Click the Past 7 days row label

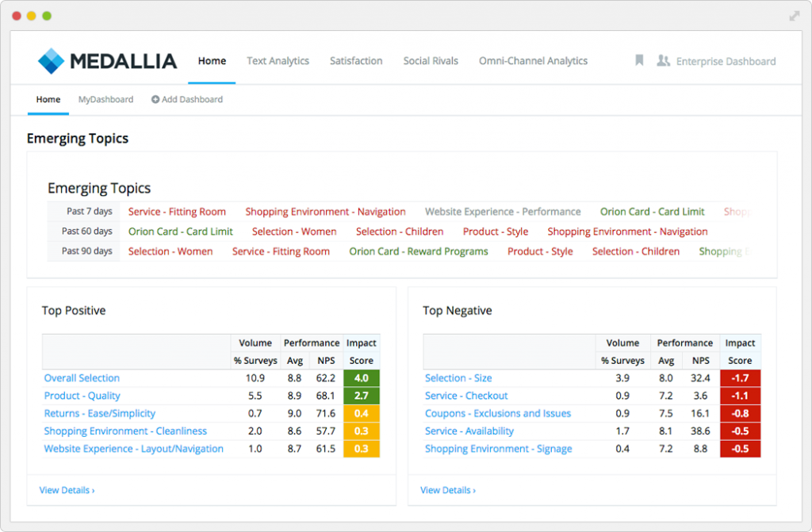pyautogui.click(x=89, y=212)
